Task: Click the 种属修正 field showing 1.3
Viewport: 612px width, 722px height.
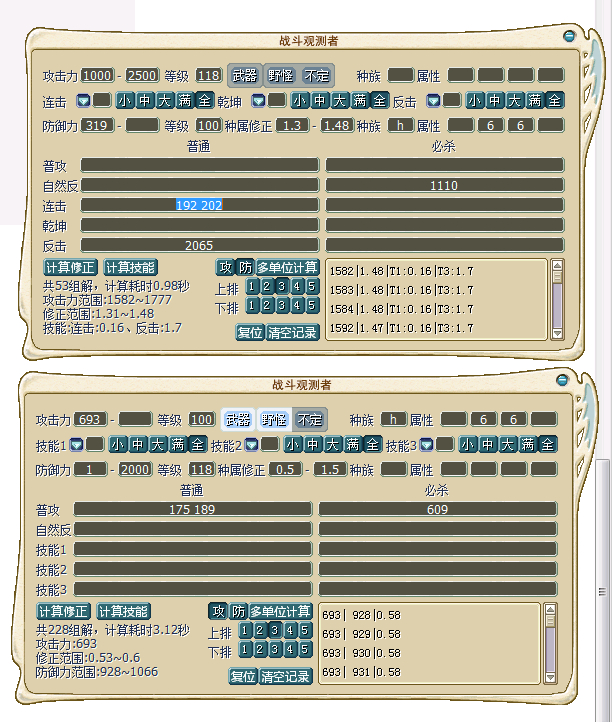Action: 292,125
